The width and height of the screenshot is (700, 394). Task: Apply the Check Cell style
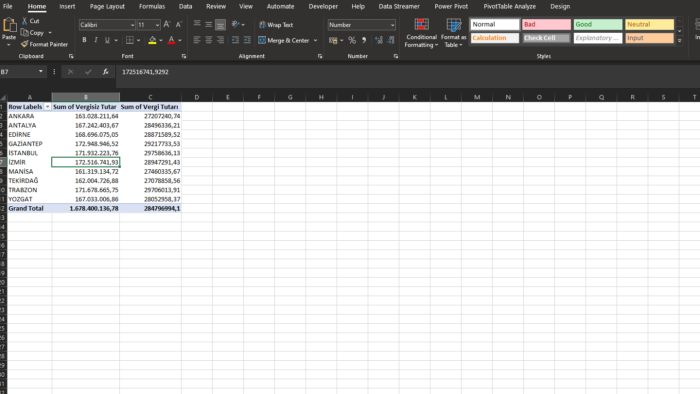click(546, 38)
